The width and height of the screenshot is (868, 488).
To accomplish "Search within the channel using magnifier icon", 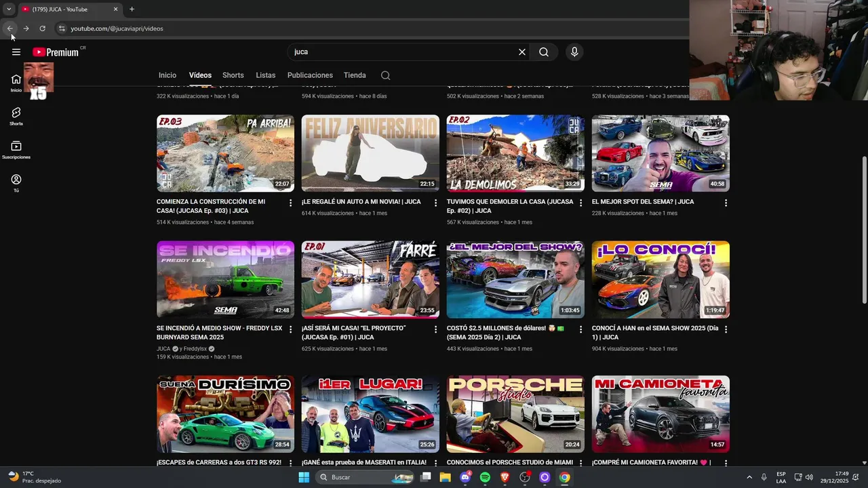I will pos(385,75).
